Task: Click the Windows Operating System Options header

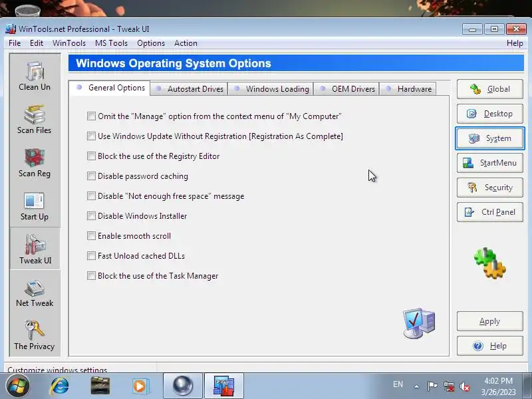Action: 296,63
